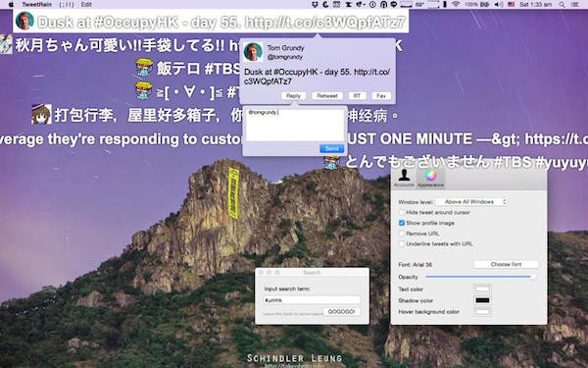This screenshot has height=368, width=588.
Task: Open the TweetRain application menu
Action: click(x=36, y=5)
